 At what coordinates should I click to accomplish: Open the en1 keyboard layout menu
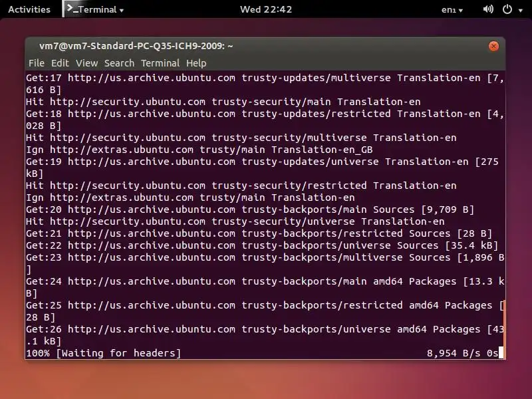(452, 9)
